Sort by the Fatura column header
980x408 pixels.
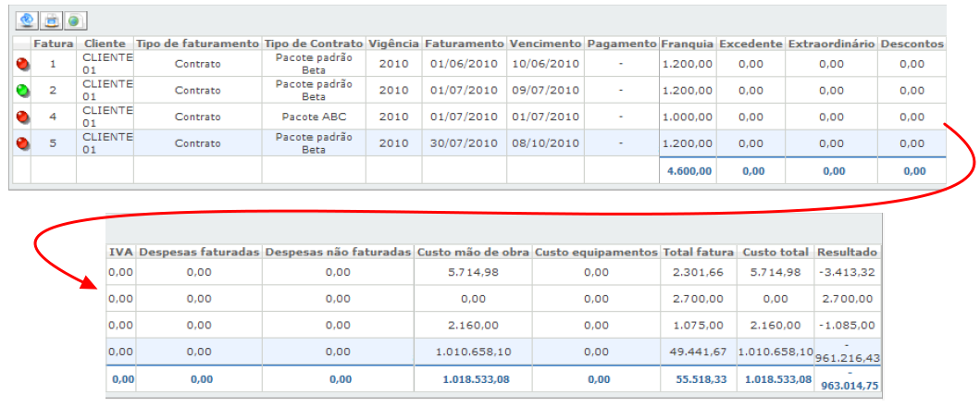coord(53,43)
